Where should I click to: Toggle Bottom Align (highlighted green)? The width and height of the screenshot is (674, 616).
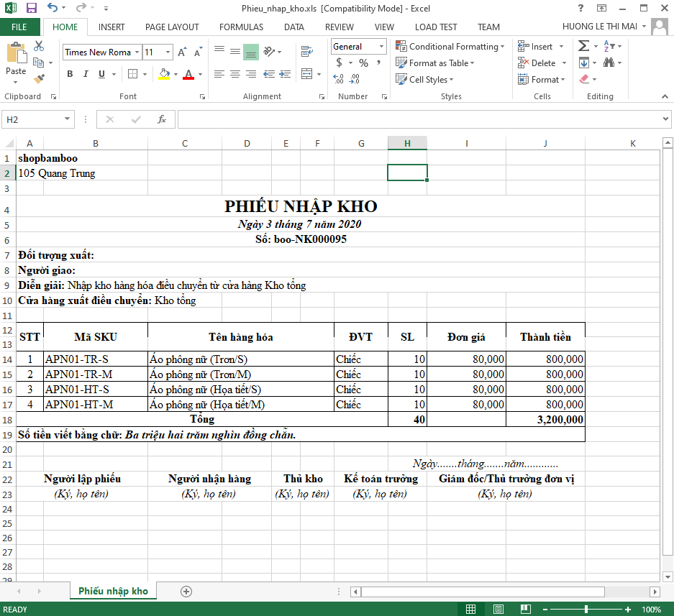[x=251, y=52]
